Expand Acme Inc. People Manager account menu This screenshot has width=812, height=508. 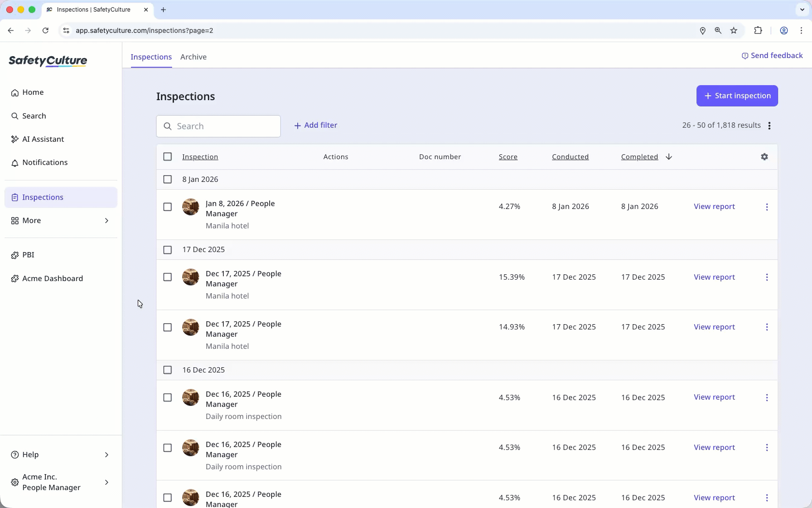pyautogui.click(x=61, y=482)
